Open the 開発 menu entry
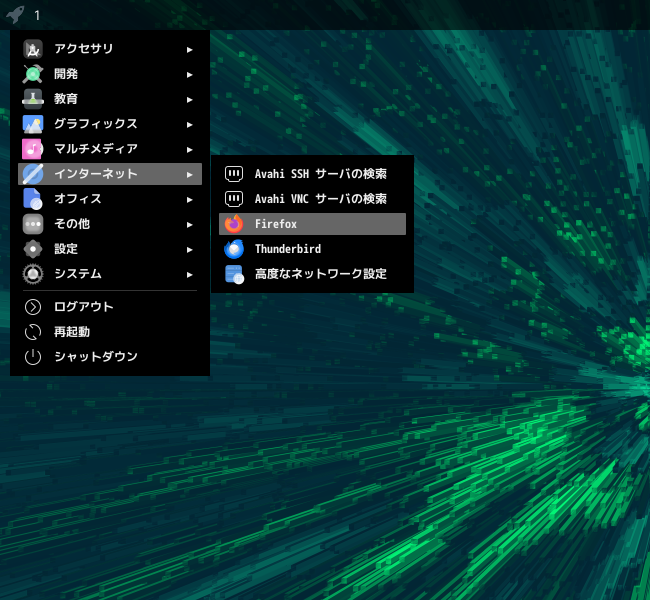This screenshot has height=600, width=650. click(110, 74)
